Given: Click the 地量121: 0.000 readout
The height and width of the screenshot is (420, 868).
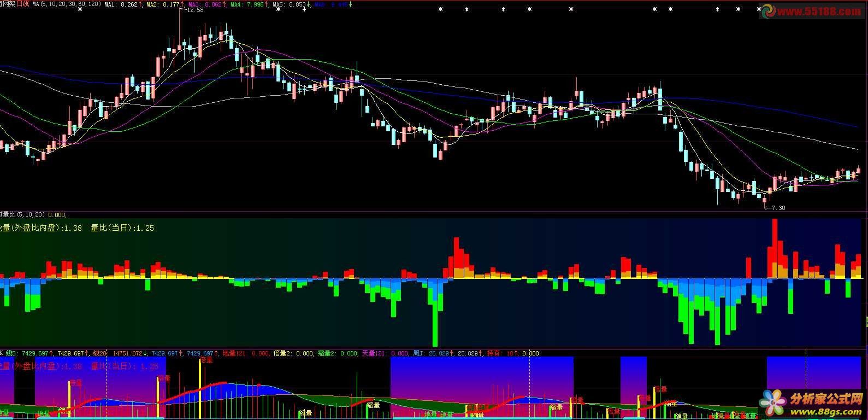Looking at the screenshot, I should pyautogui.click(x=245, y=353).
